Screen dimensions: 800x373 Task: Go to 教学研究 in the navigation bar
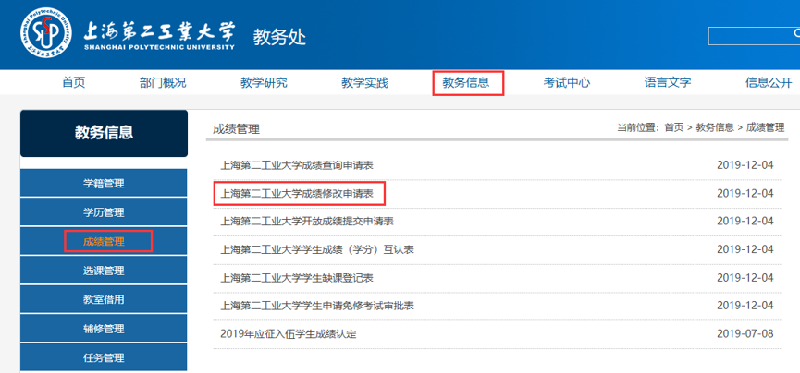[x=264, y=83]
